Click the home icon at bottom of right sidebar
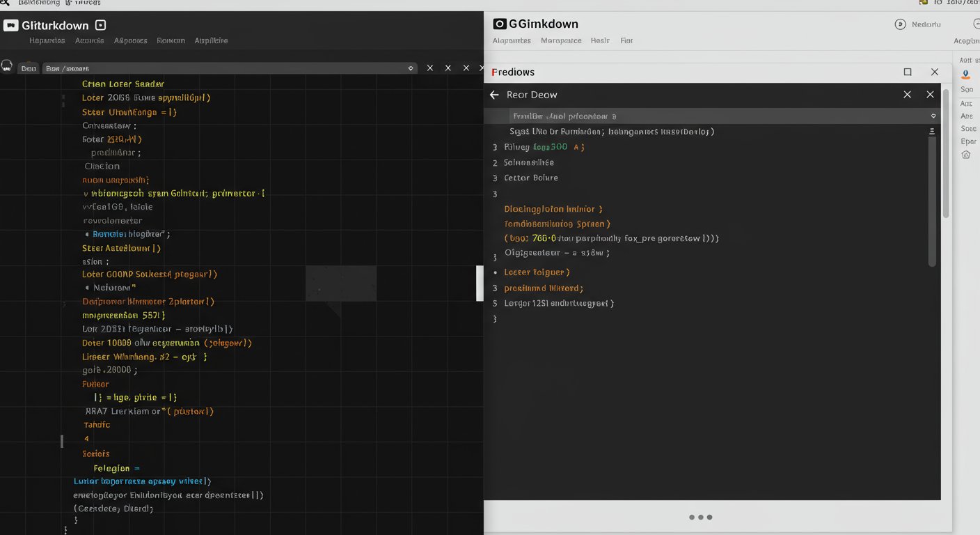 (x=965, y=155)
